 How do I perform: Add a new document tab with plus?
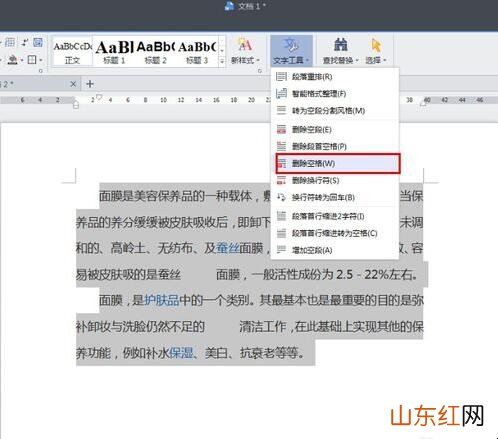coord(90,84)
